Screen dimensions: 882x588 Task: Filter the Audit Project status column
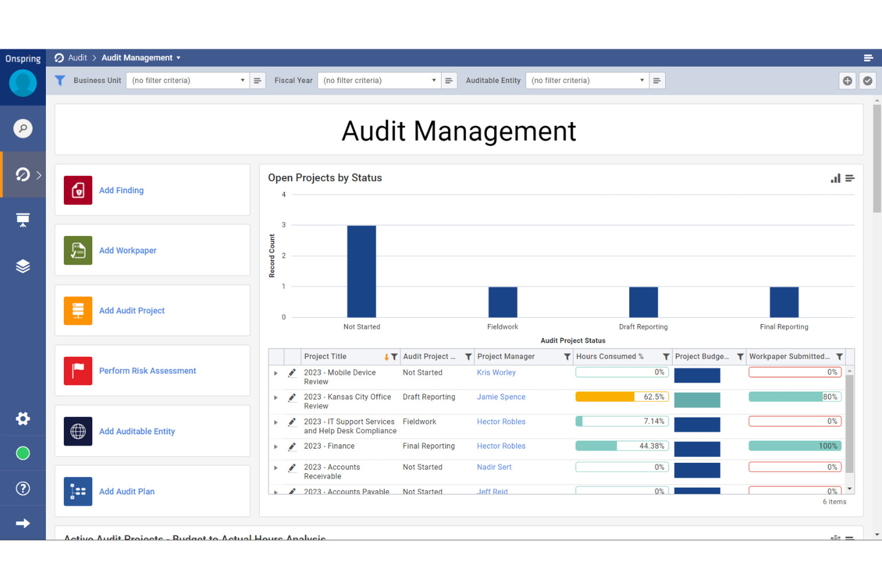coord(468,357)
